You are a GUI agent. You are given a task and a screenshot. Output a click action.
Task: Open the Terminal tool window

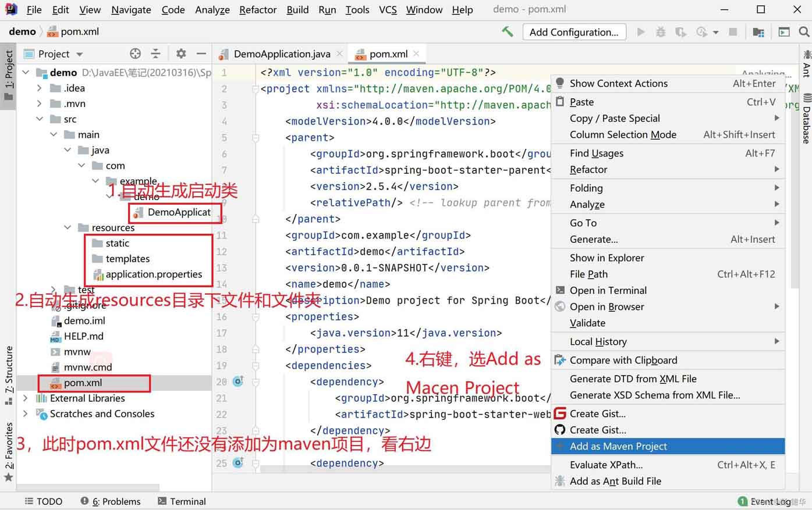tap(182, 501)
